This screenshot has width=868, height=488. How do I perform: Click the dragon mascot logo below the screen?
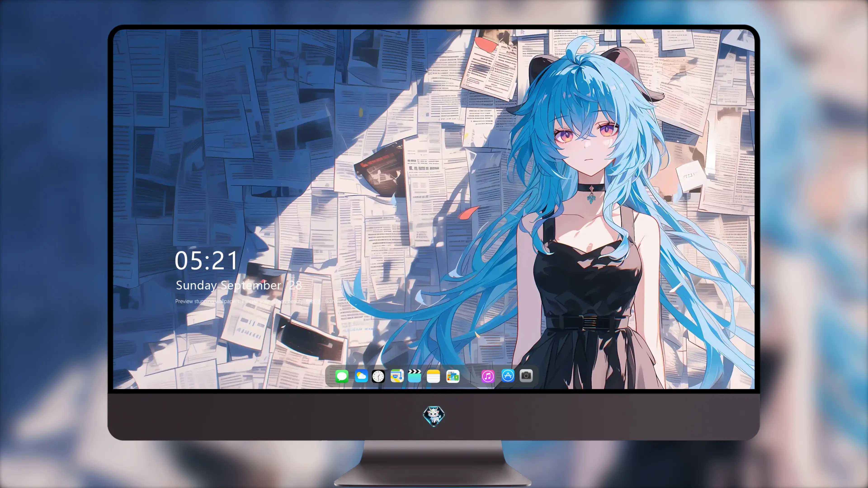pyautogui.click(x=434, y=416)
